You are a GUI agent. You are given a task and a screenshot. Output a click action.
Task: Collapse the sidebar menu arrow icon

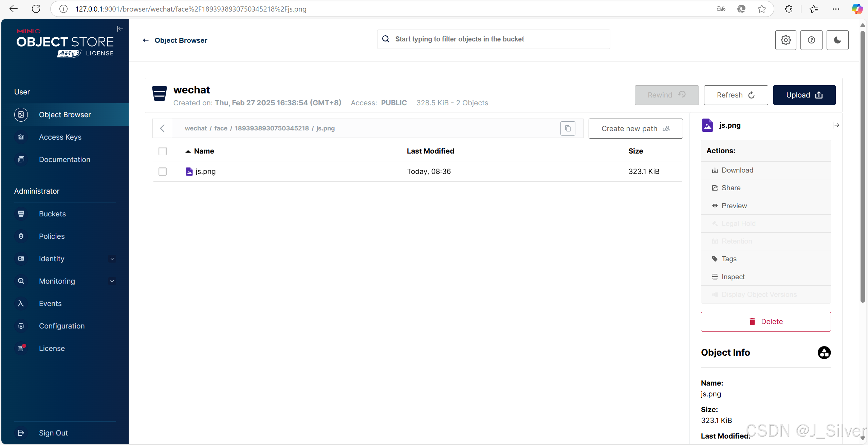click(x=120, y=29)
